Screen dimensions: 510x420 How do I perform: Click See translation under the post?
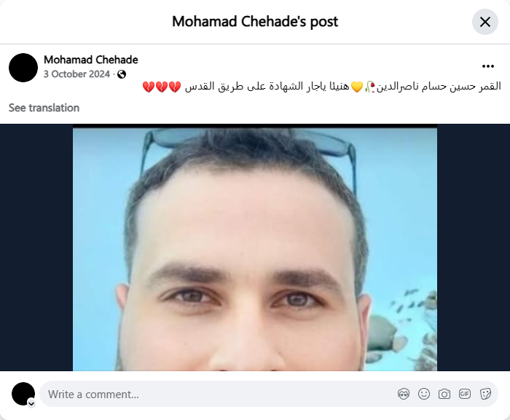44,108
